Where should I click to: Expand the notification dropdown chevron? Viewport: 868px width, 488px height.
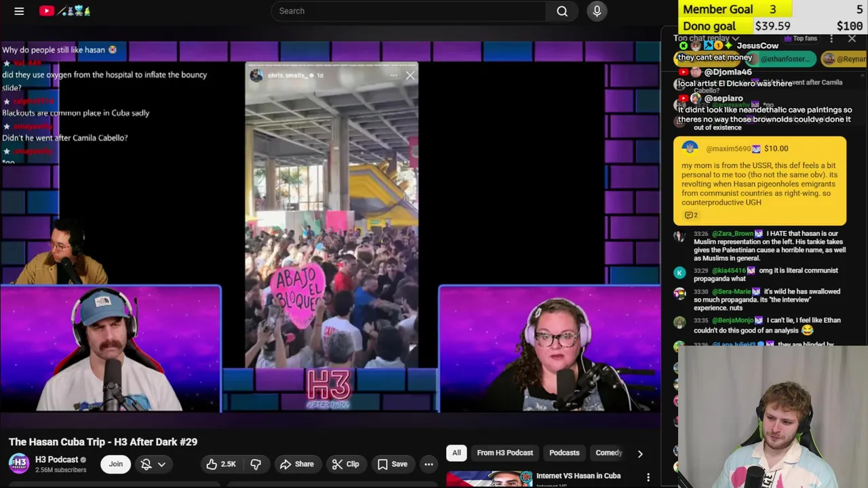(161, 464)
